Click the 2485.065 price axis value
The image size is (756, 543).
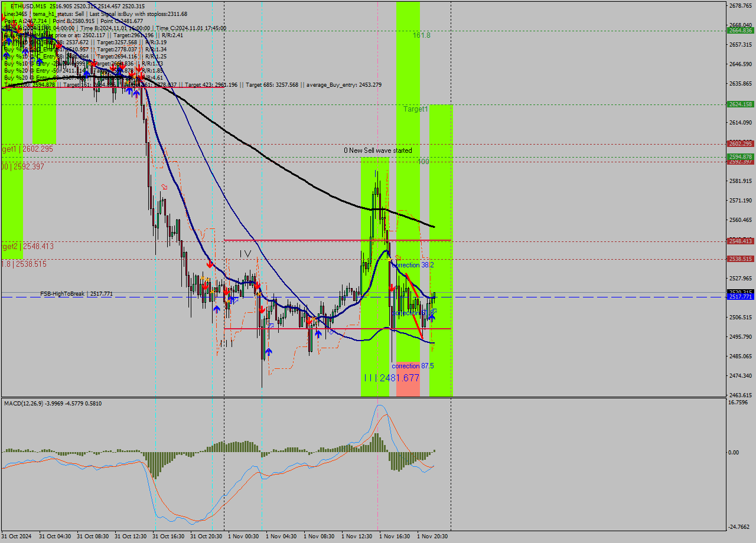(739, 356)
